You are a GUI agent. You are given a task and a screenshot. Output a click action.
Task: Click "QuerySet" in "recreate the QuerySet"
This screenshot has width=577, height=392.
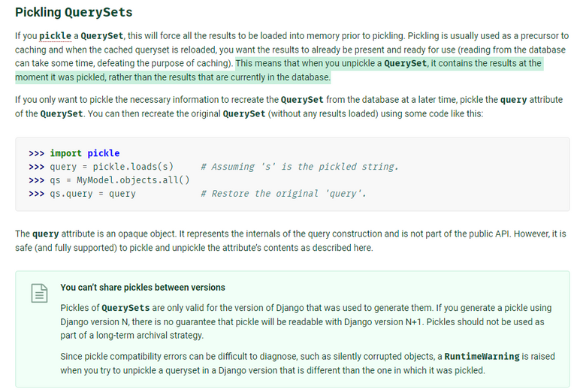302,100
